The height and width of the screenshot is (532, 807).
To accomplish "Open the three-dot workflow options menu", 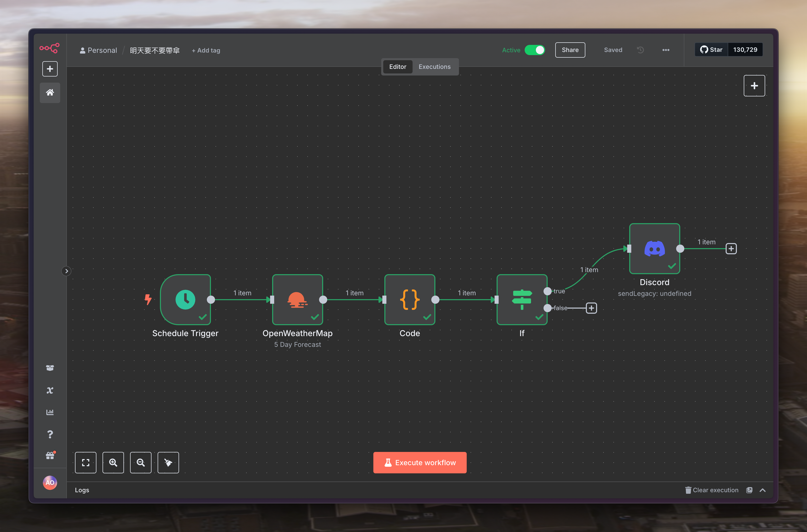I will coord(665,50).
